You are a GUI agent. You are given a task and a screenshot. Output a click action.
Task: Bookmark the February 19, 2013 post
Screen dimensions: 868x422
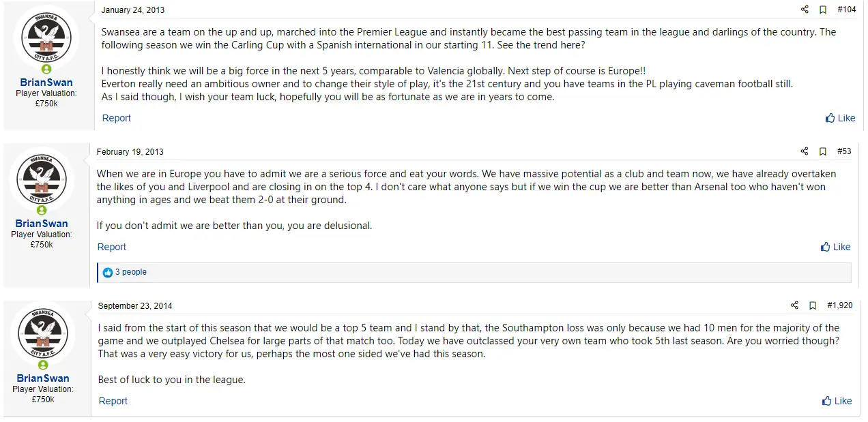click(x=823, y=151)
